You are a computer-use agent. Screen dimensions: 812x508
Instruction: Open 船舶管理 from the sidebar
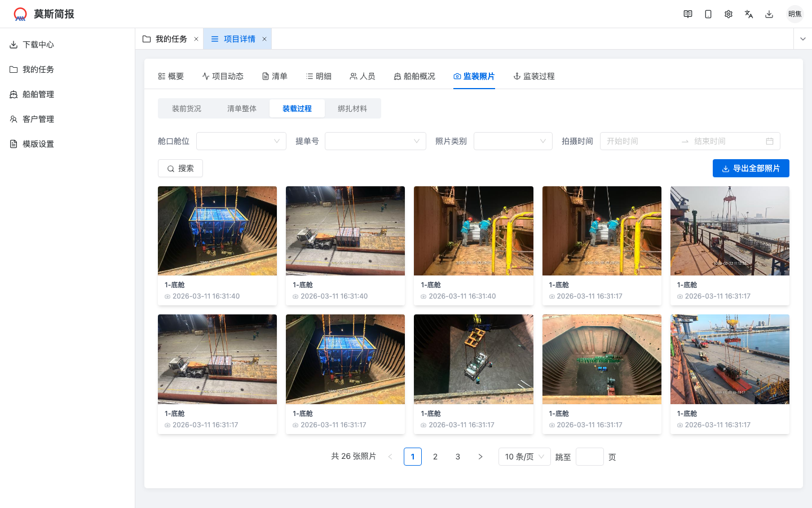click(x=38, y=94)
